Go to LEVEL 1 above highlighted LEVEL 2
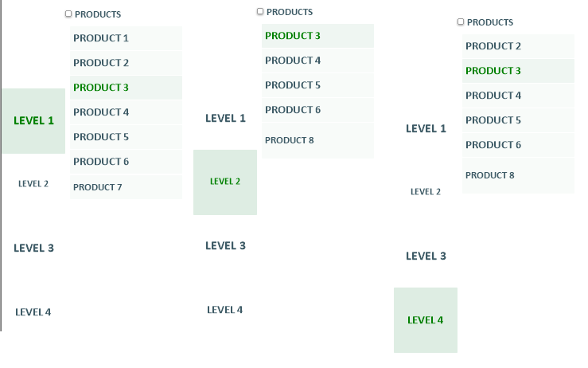Screen dimensions: 588x368 click(x=225, y=118)
